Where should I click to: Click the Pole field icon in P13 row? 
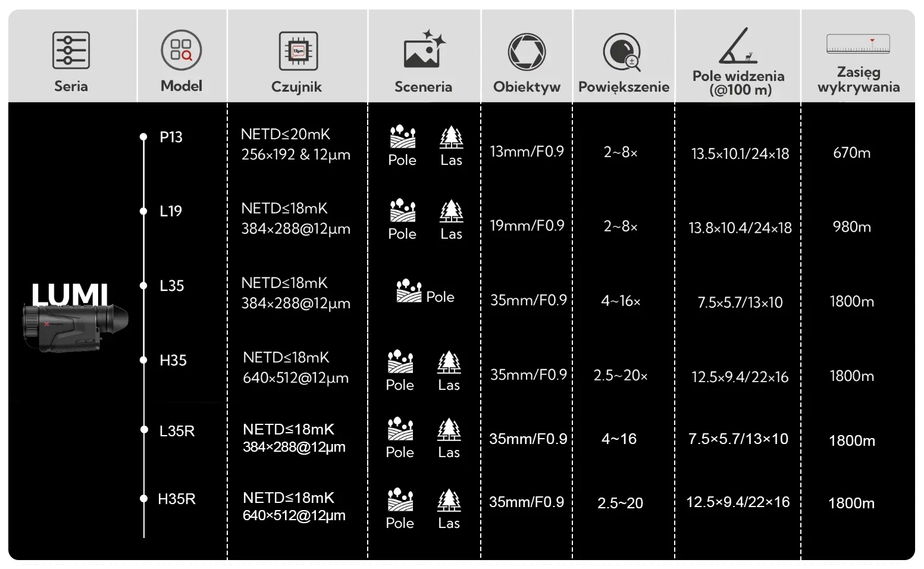[403, 137]
